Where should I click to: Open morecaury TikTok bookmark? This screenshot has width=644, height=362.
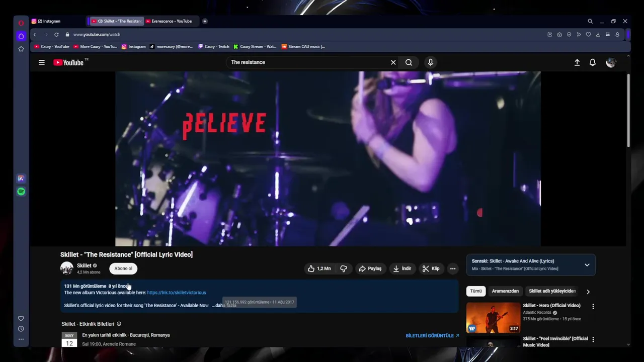tap(171, 47)
